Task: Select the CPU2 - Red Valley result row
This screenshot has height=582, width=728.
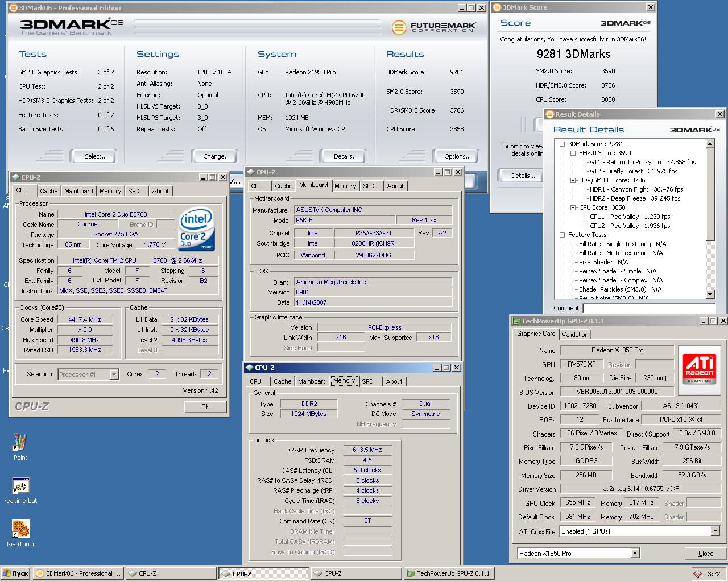Action: click(x=630, y=226)
